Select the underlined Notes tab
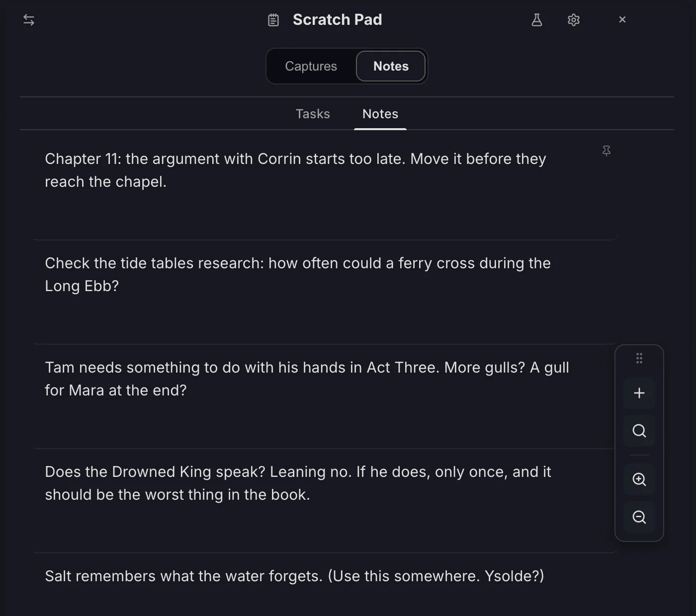This screenshot has width=696, height=616. (x=380, y=114)
